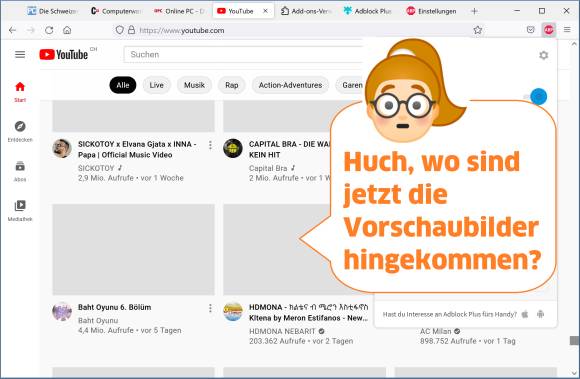Open the Baht Oyunu video thumbnail
This screenshot has height=379, width=580.
pos(134,250)
